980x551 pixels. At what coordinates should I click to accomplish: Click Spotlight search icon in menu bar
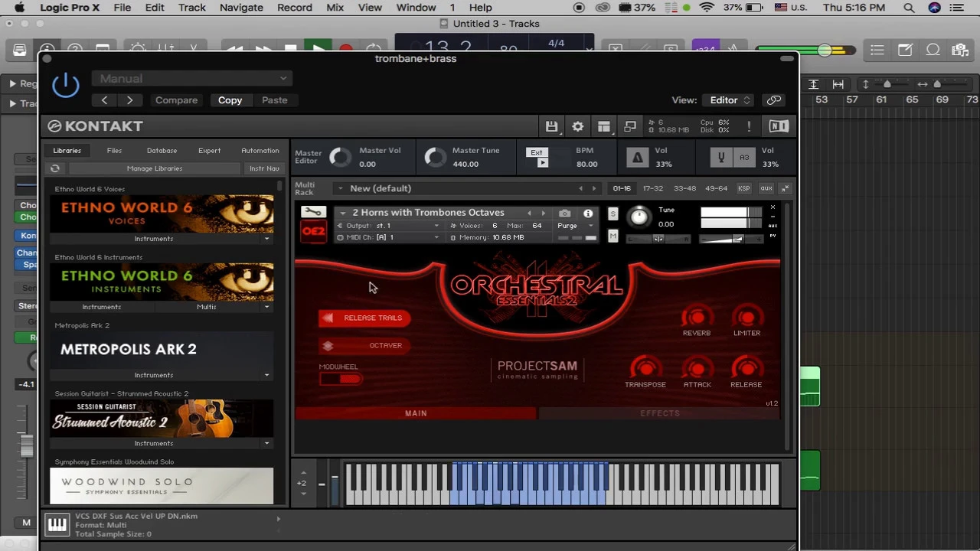pyautogui.click(x=909, y=8)
